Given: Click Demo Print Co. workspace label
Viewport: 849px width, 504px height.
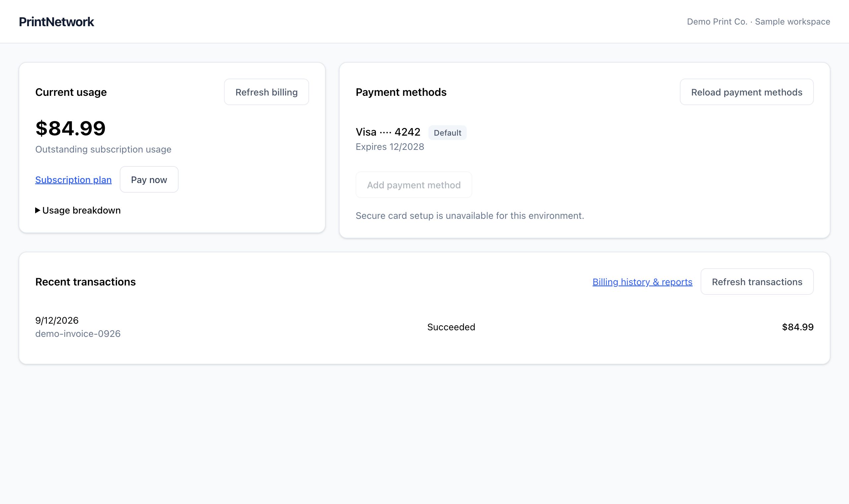Looking at the screenshot, I should 758,22.
